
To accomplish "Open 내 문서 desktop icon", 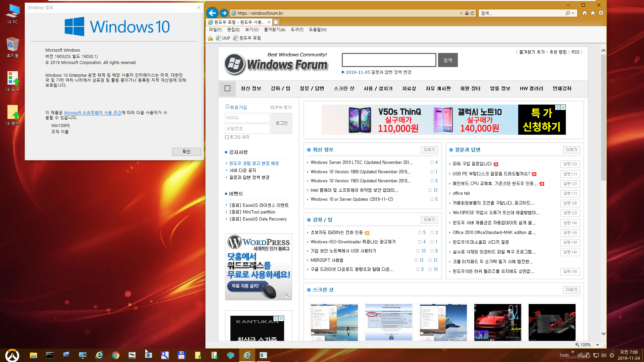I will pos(13,115).
